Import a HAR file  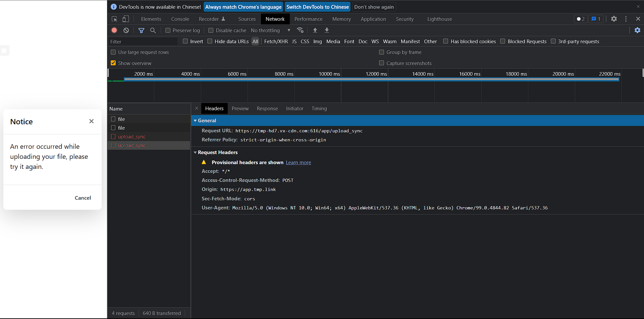pos(315,30)
